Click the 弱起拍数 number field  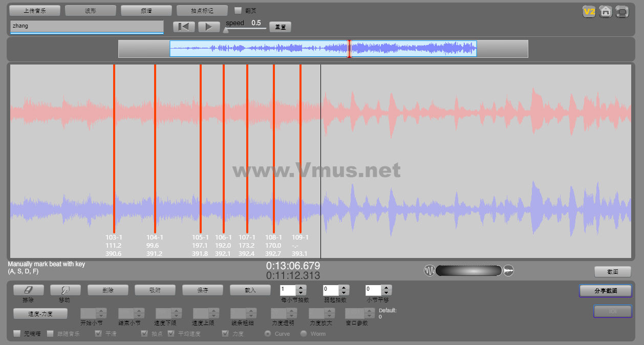331,290
